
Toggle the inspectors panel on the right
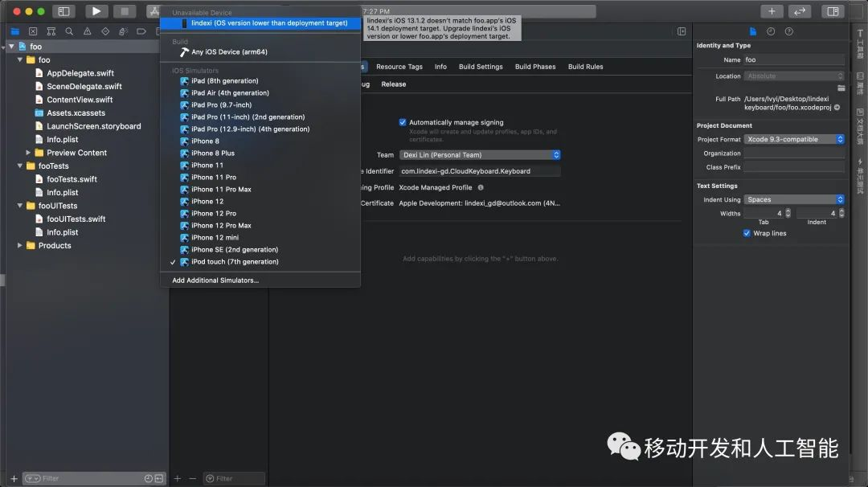(x=833, y=11)
